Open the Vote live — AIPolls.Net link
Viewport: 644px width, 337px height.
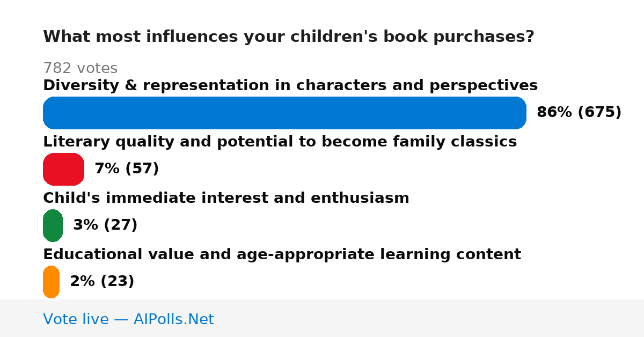pos(128,319)
